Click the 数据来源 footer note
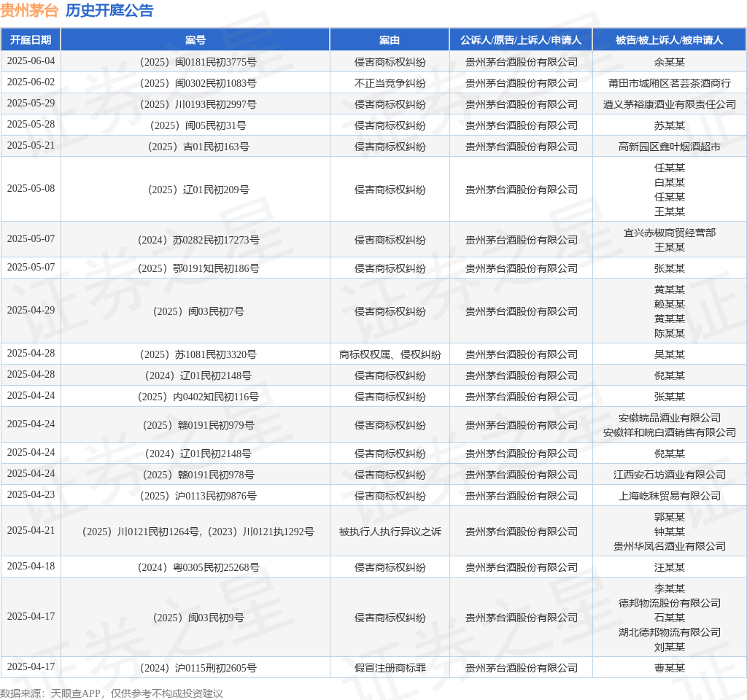The width and height of the screenshot is (747, 700). 112,693
